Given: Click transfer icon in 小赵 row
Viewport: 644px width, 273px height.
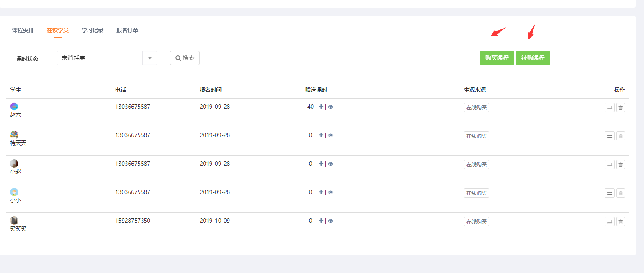Looking at the screenshot, I should 610,165.
